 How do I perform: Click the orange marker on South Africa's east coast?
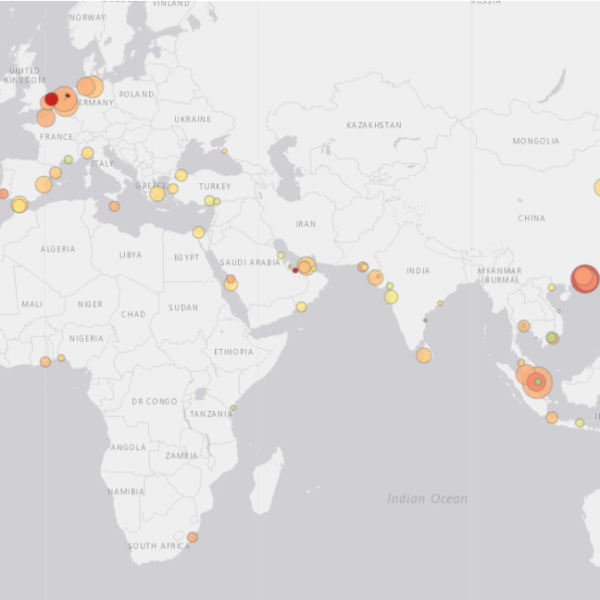click(192, 537)
